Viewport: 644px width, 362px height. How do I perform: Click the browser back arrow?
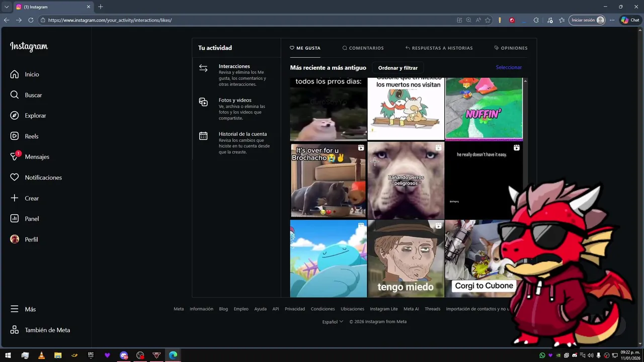pos(7,20)
